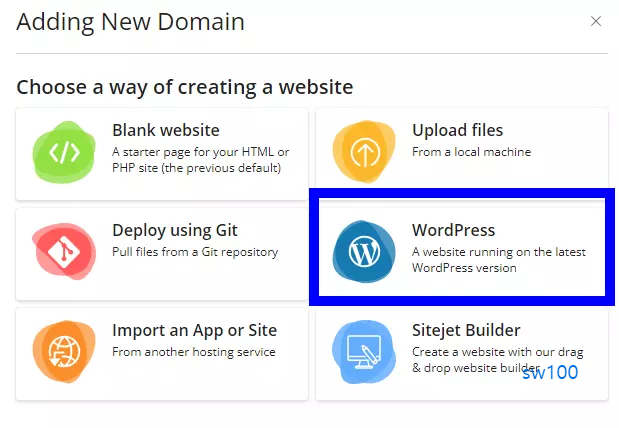Click the orange Import globe icon
The width and height of the screenshot is (619, 428).
click(x=64, y=351)
